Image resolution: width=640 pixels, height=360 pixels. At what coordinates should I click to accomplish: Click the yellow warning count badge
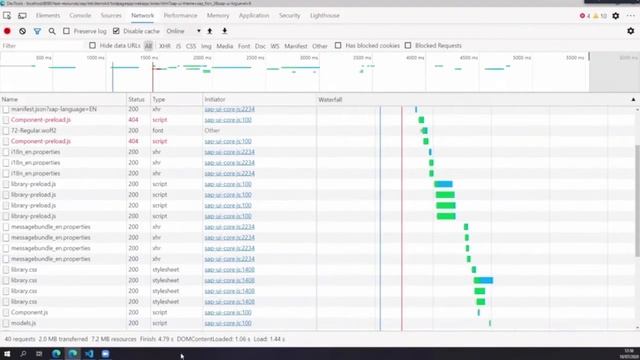click(600, 16)
